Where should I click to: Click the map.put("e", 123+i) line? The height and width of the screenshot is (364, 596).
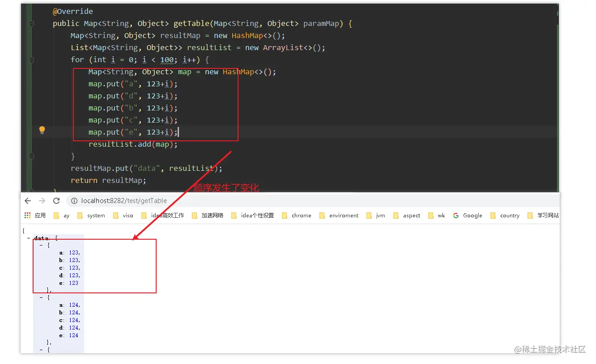click(x=133, y=132)
